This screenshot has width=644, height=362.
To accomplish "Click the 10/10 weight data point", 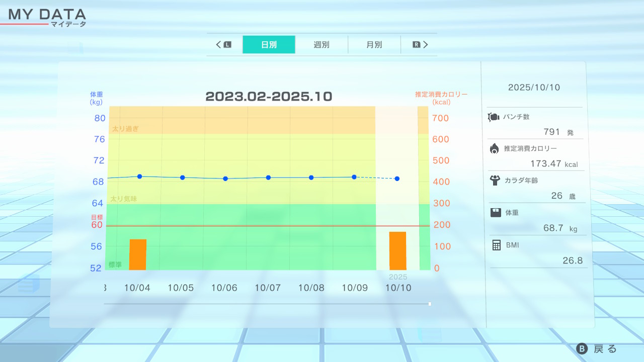I will coord(397,178).
